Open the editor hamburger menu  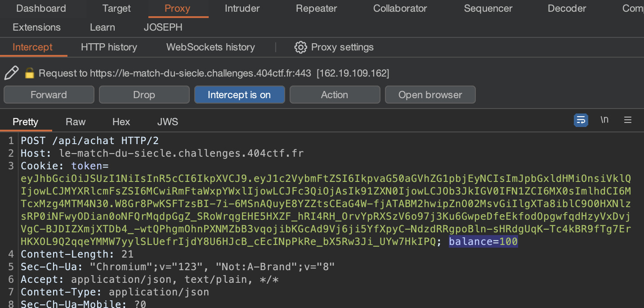(x=628, y=120)
